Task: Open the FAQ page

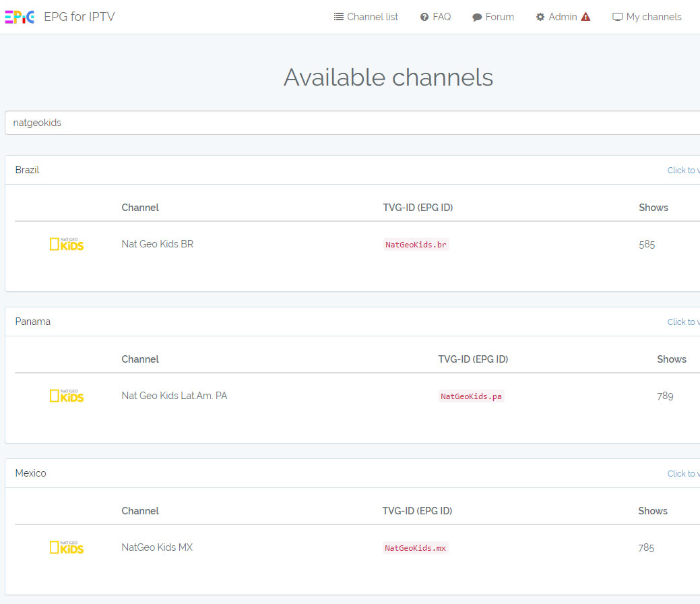Action: point(435,17)
